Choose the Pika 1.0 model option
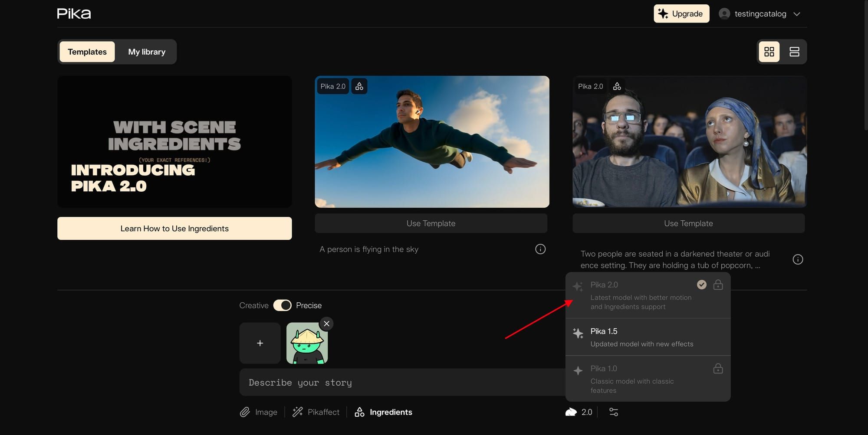868x435 pixels. click(648, 379)
